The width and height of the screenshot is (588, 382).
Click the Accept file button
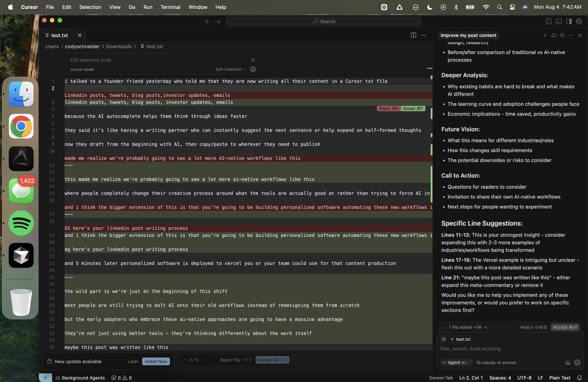click(272, 360)
